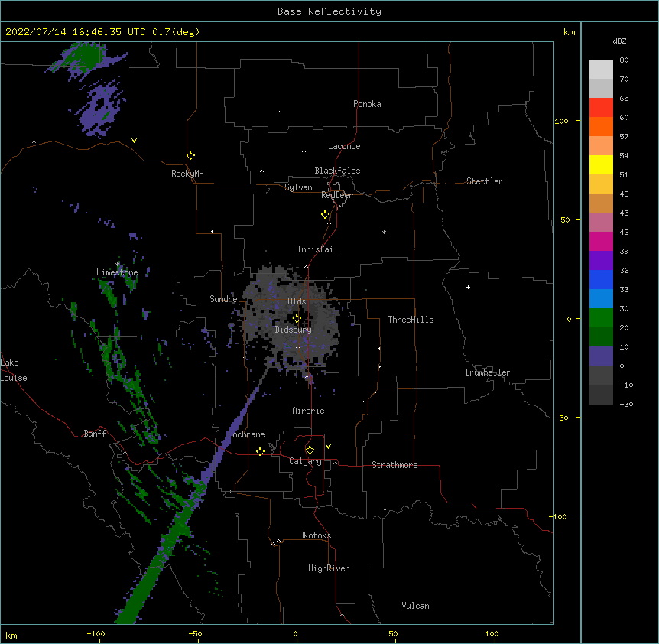Viewport: 659px width, 644px height.
Task: Select the lightest gray legend band between 80 and 70
Action: point(601,70)
